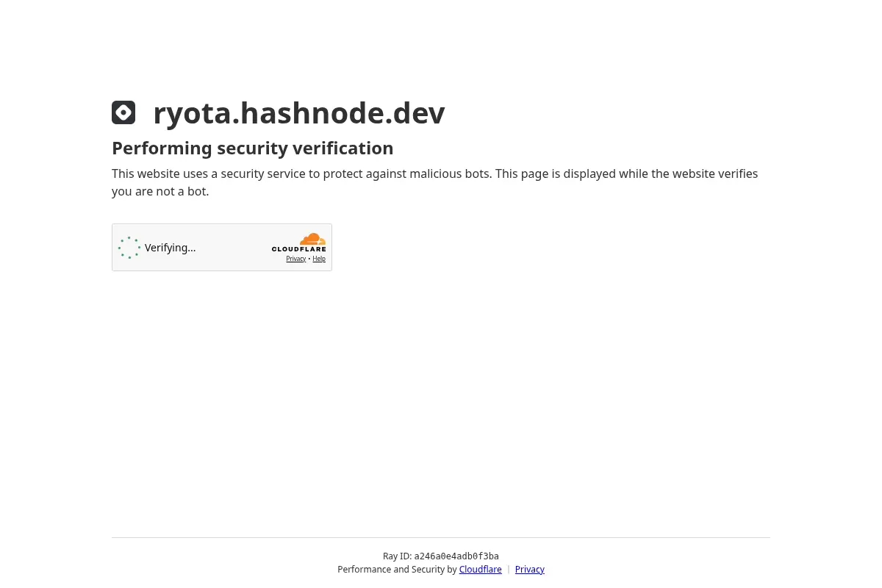The height and width of the screenshot is (588, 882).
Task: Open the widget's Privacy link
Action: click(x=295, y=259)
